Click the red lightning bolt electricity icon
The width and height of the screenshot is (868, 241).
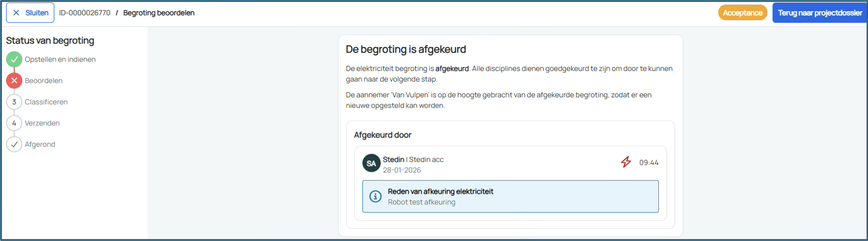click(x=626, y=162)
